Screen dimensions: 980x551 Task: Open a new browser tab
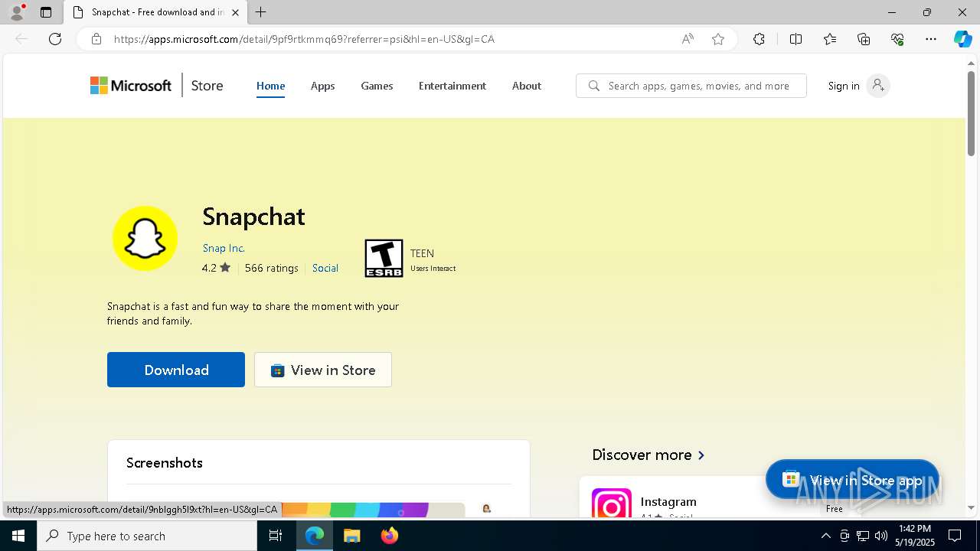[261, 12]
